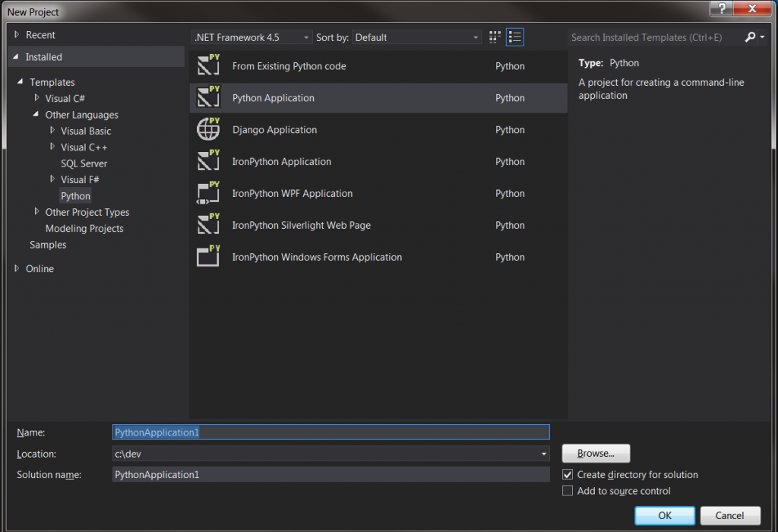Click the search magnifier icon
Screen dimensions: 778x532
[x=750, y=36]
